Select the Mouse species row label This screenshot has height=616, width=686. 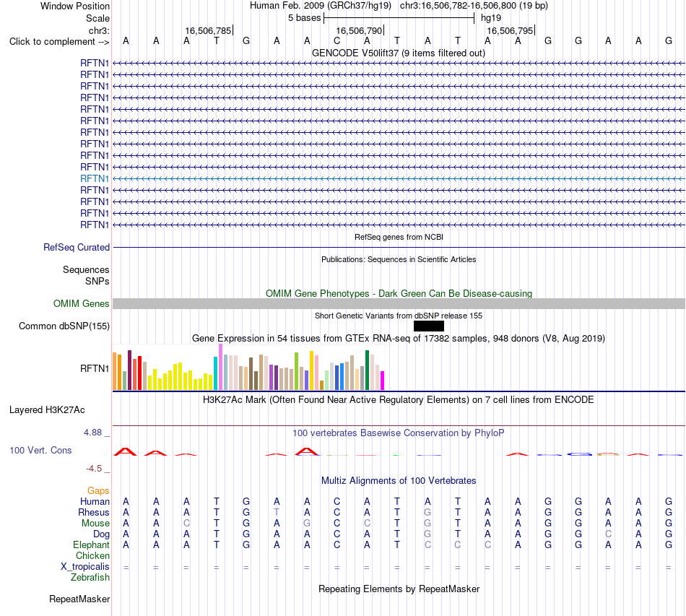click(95, 524)
